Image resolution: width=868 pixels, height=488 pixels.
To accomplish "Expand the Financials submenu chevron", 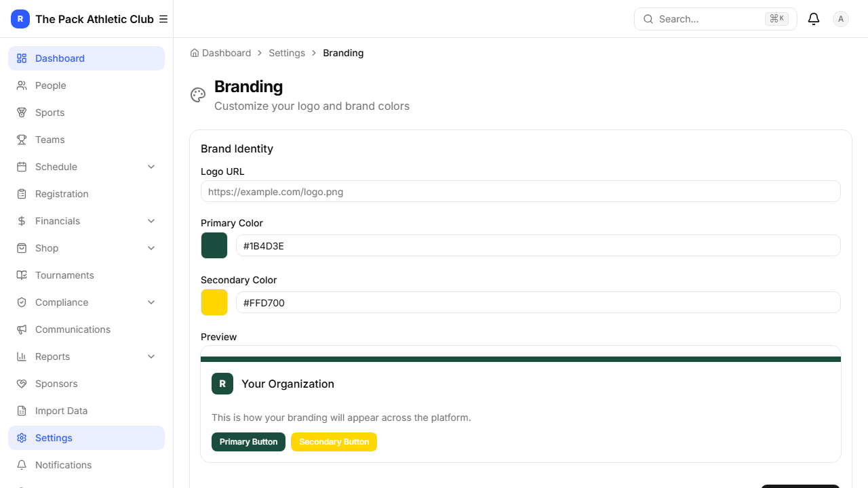I will click(x=151, y=221).
